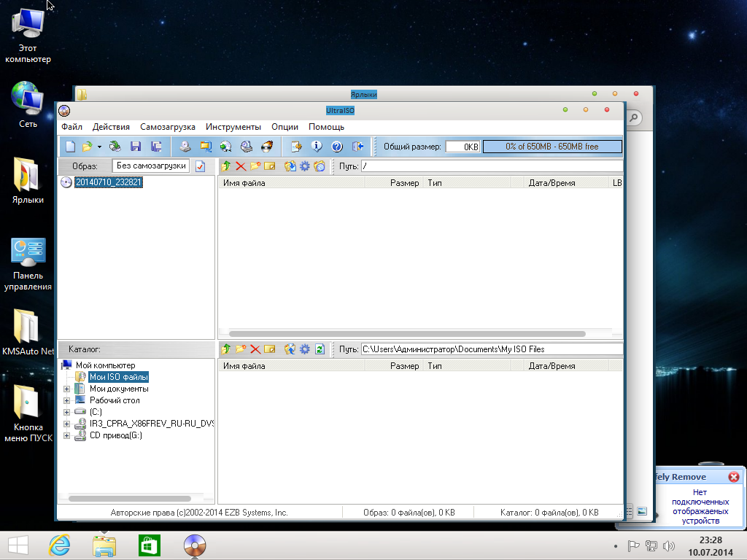Sort catalog pane by Имя файла column
The width and height of the screenshot is (747, 560).
point(292,366)
